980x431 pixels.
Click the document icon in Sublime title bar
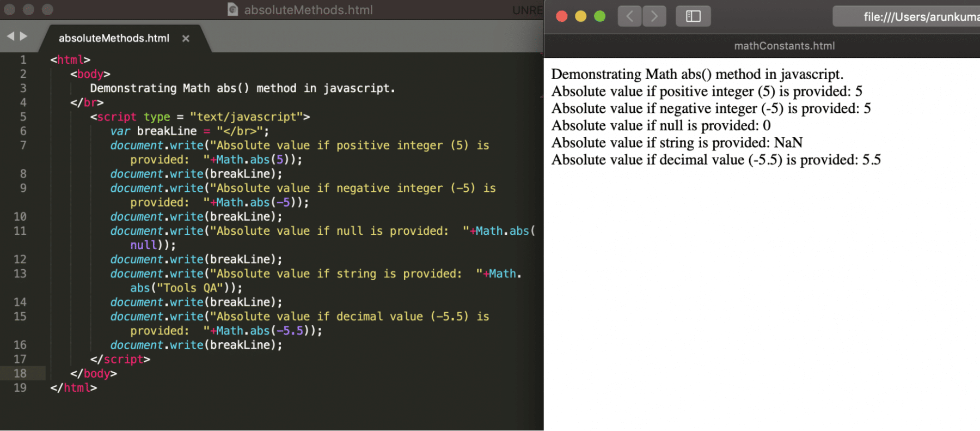tap(232, 9)
